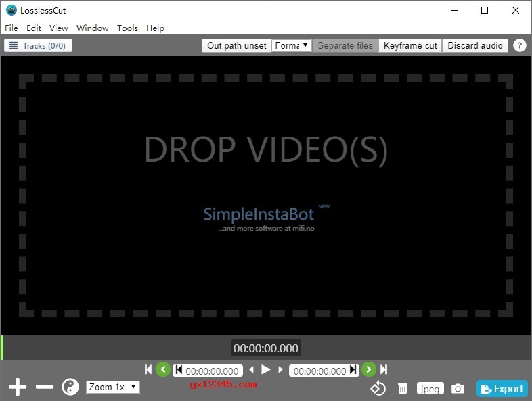Open the Tools menu
Image resolution: width=532 pixels, height=401 pixels.
click(127, 28)
